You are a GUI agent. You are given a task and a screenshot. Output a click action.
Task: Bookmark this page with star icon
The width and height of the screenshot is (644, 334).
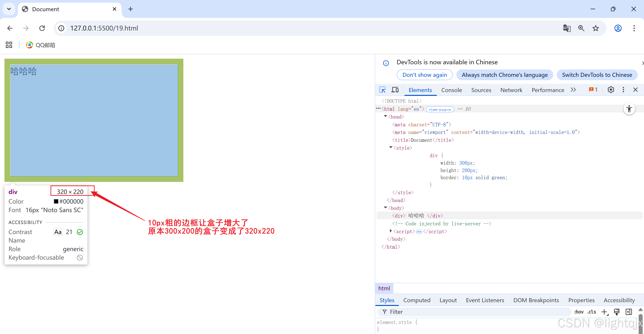tap(595, 28)
